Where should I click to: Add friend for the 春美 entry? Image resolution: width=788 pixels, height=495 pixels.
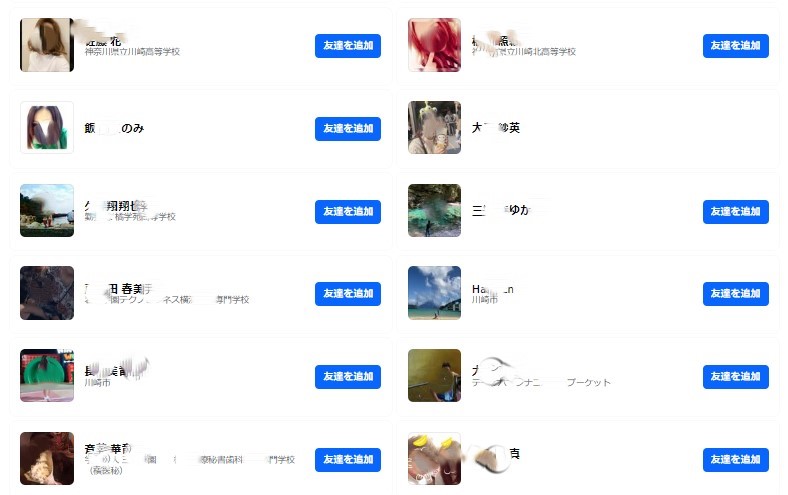[348, 294]
